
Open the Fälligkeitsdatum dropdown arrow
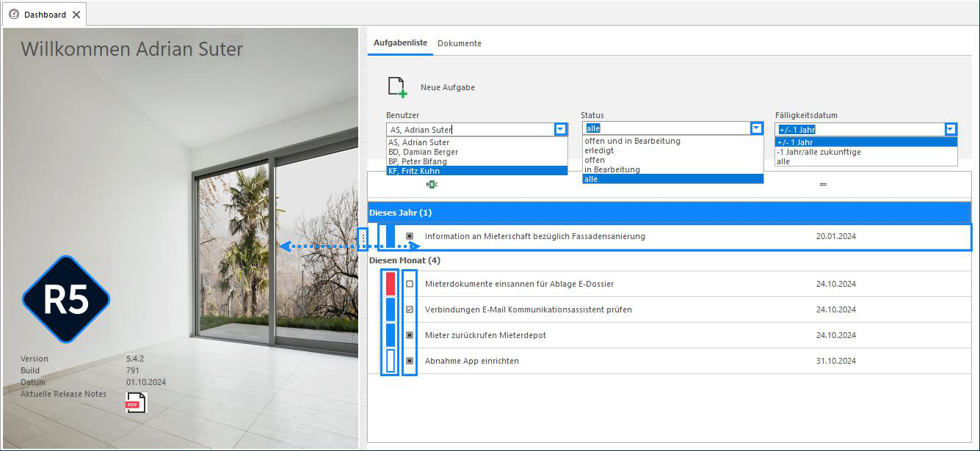(951, 129)
